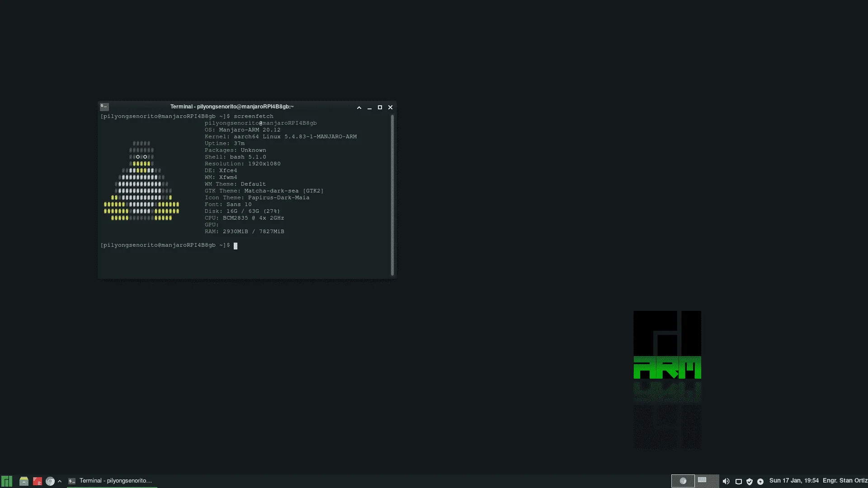The width and height of the screenshot is (868, 488).
Task: Click the terminal title bar text
Action: 232,107
